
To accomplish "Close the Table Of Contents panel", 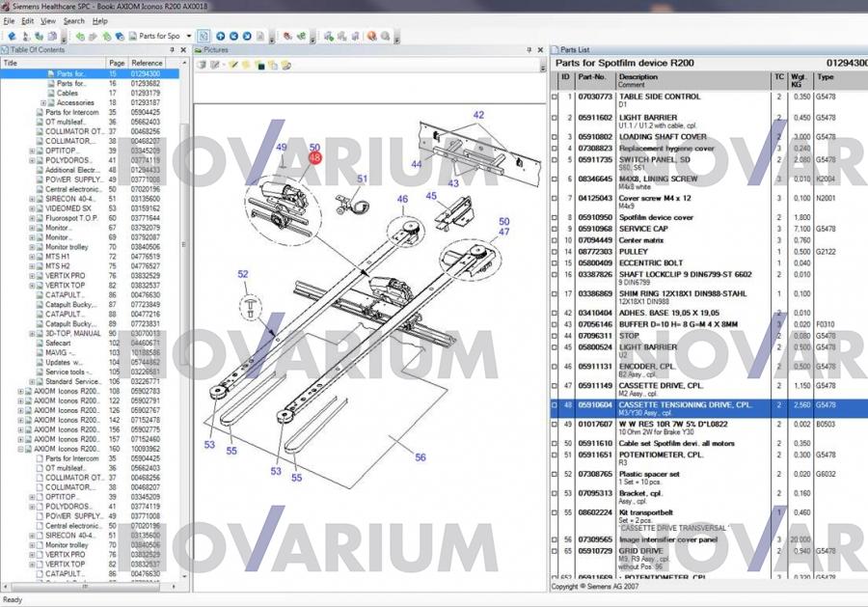I will tap(185, 49).
